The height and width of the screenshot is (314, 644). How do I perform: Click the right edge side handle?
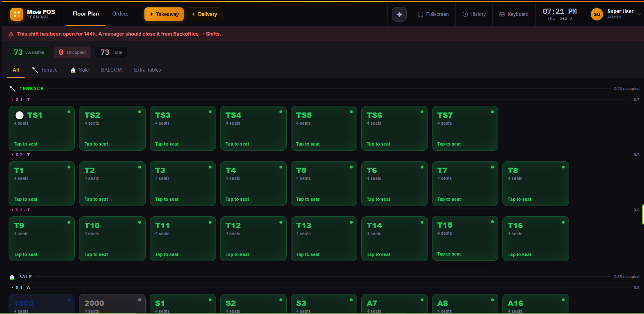pos(643,215)
